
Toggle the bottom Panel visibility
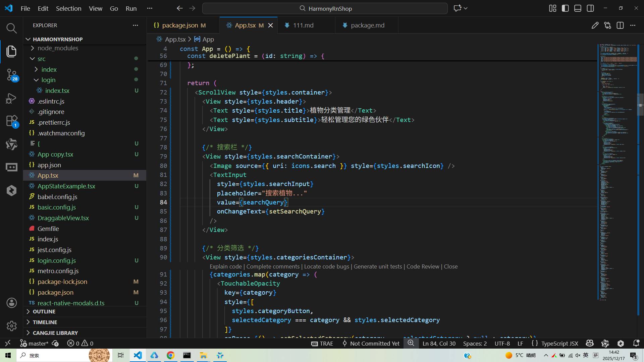coord(578,8)
